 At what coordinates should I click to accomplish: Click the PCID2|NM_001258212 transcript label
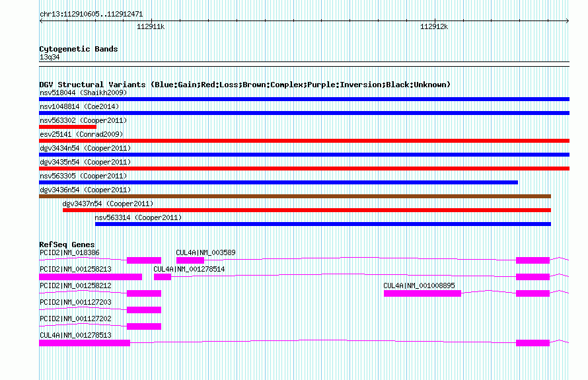75,285
